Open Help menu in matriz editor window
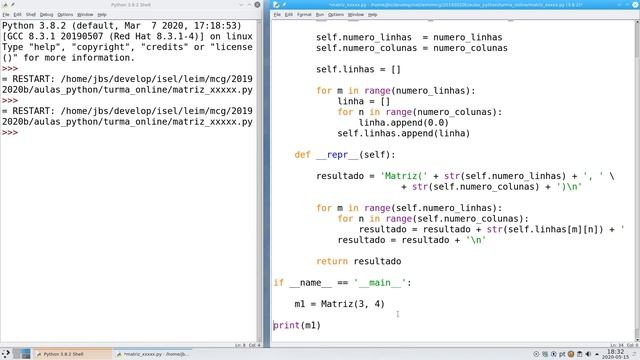The width and height of the screenshot is (640, 360). 373,15
